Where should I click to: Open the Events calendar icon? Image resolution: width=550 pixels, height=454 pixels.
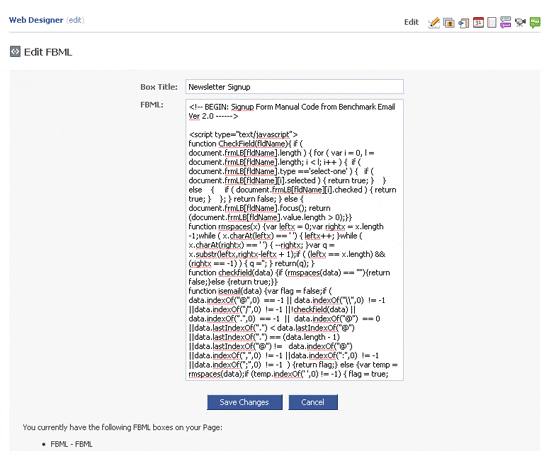pos(478,23)
